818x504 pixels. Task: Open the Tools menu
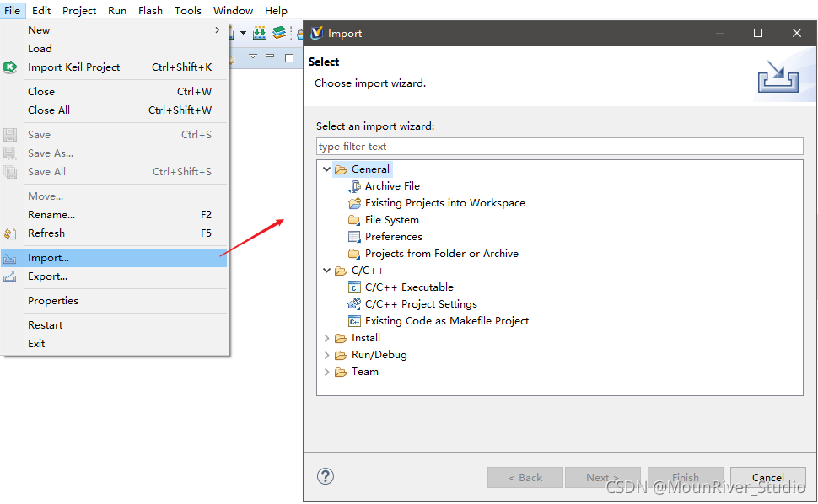pos(188,10)
